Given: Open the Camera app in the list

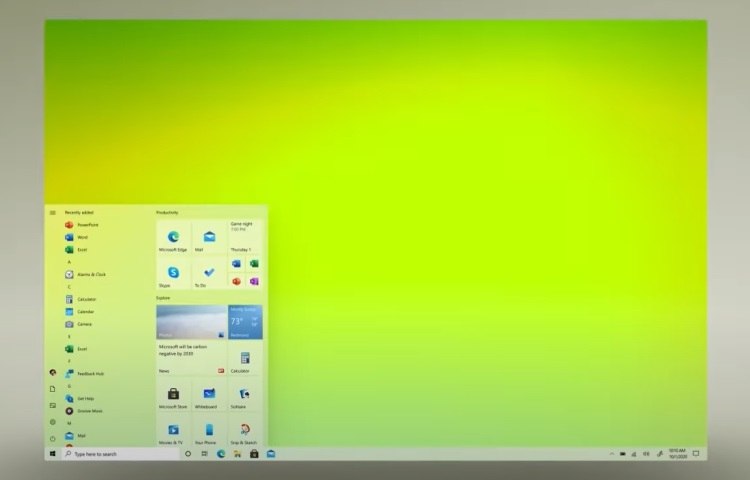Looking at the screenshot, I should (79, 324).
